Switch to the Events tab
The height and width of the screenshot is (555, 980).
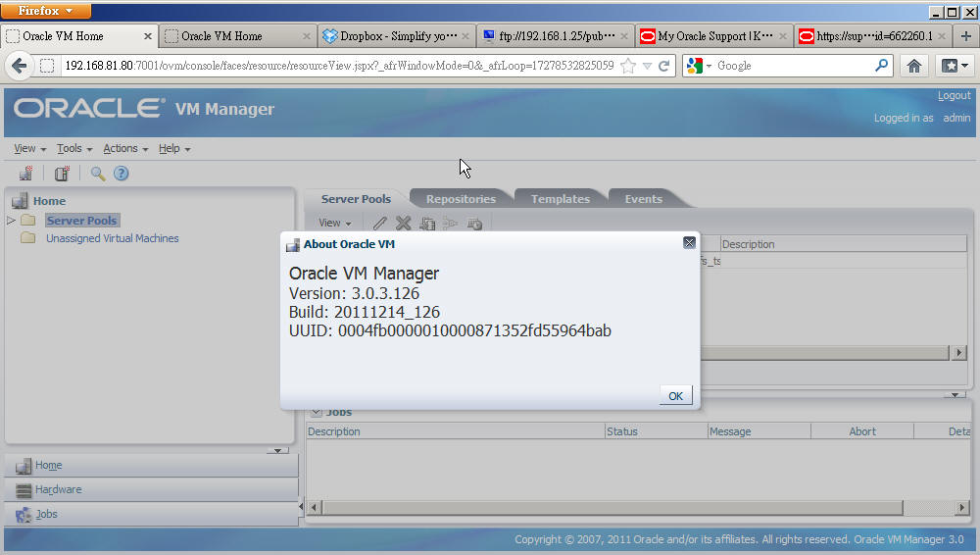[643, 199]
